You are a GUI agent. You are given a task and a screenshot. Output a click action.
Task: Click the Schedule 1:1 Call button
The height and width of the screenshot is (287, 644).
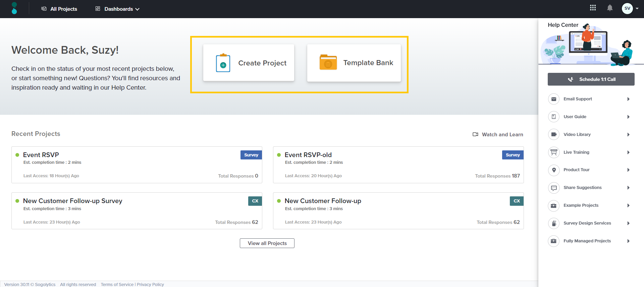click(x=591, y=79)
